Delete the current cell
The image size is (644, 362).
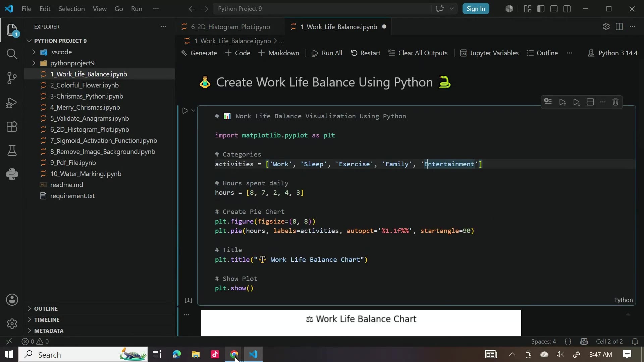pyautogui.click(x=615, y=102)
